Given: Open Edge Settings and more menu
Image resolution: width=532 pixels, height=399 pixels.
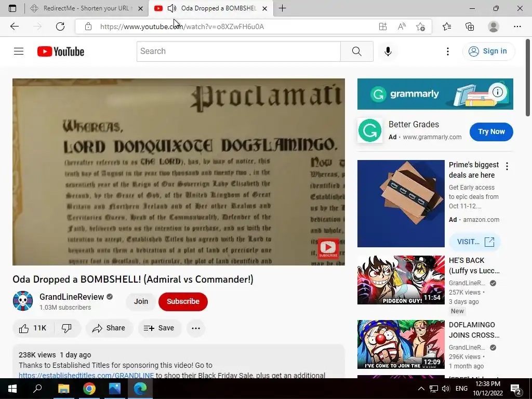Looking at the screenshot, I should point(517,26).
